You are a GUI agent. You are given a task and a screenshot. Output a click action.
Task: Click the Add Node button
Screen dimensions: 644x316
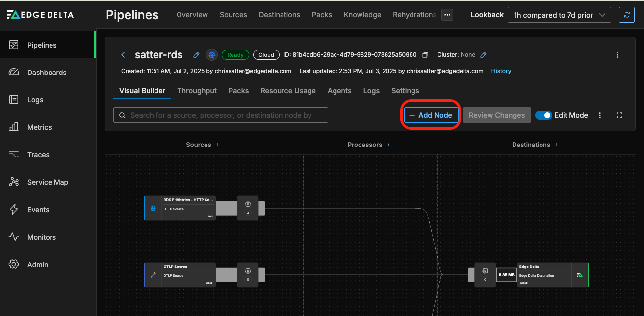click(431, 115)
